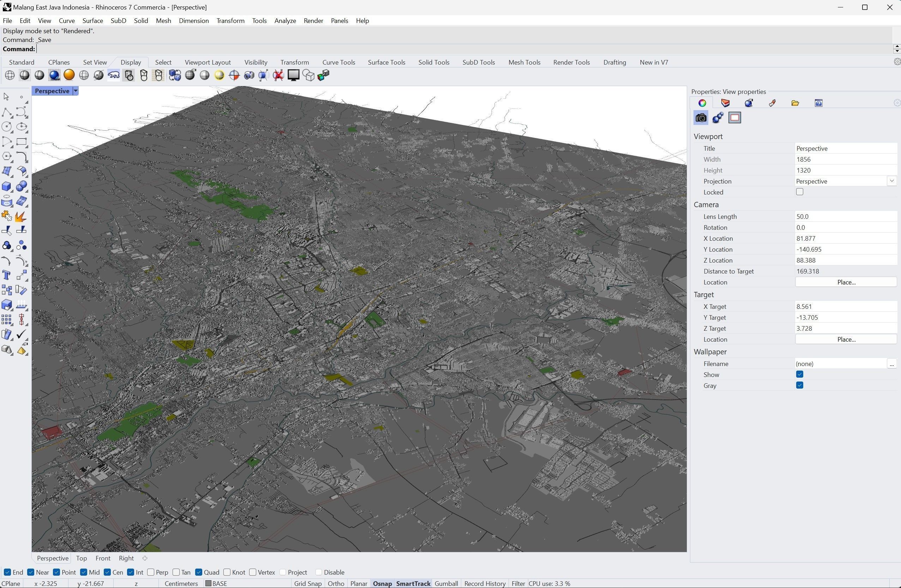The image size is (901, 588).
Task: Select the Ellipse drawing tool
Action: point(22,126)
